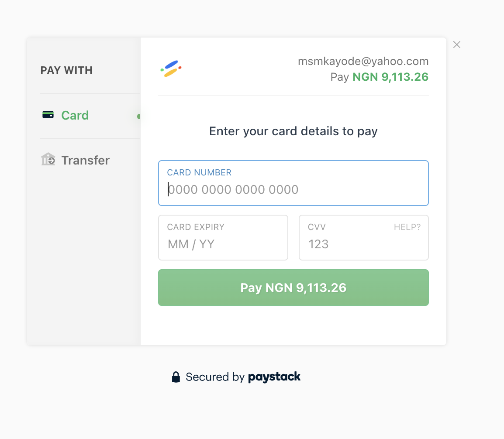Click the header NGN 9,113.26 amount
Viewport: 504px width, 439px height.
[x=390, y=77]
